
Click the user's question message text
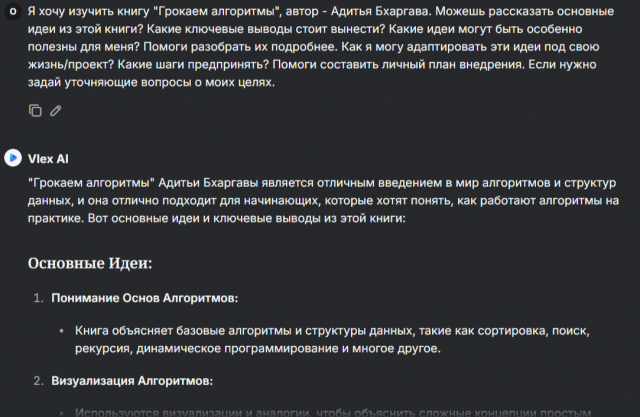300,45
